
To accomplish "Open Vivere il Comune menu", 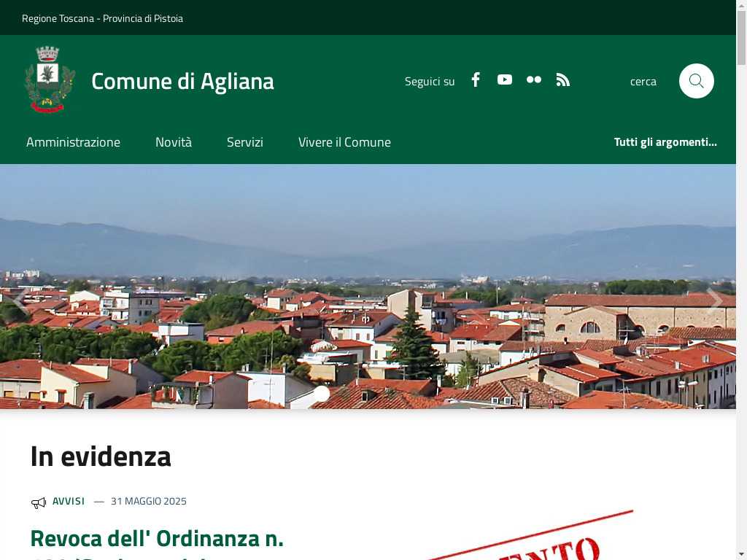I will pyautogui.click(x=344, y=142).
